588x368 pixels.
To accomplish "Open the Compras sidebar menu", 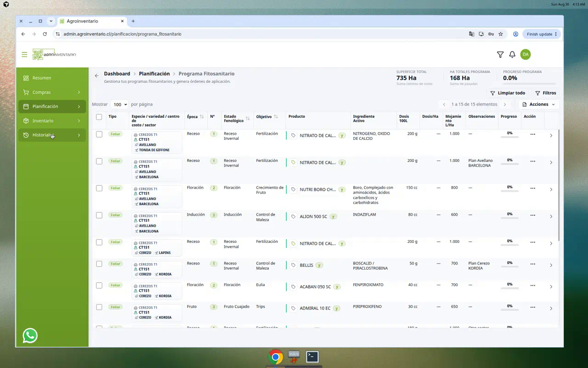I will pos(52,92).
